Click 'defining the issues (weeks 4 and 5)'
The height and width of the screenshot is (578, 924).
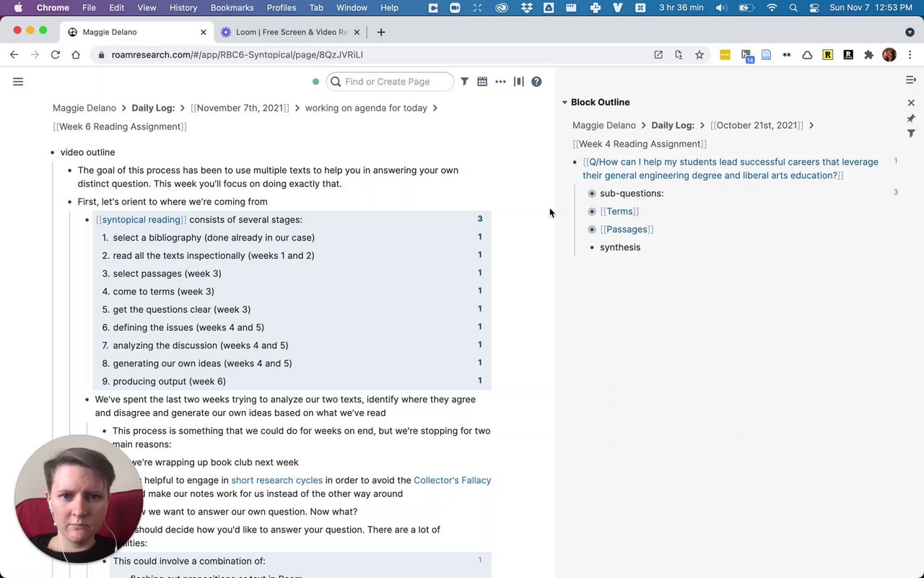[188, 328]
